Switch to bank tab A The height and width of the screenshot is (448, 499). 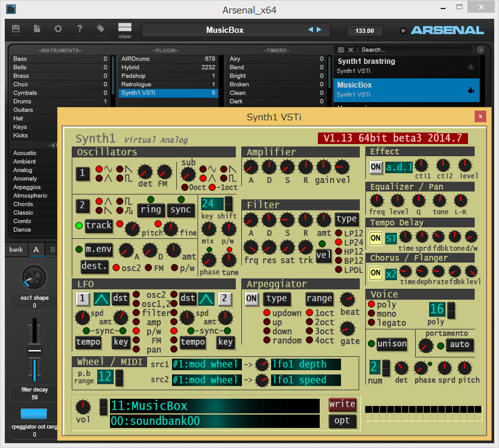point(36,249)
